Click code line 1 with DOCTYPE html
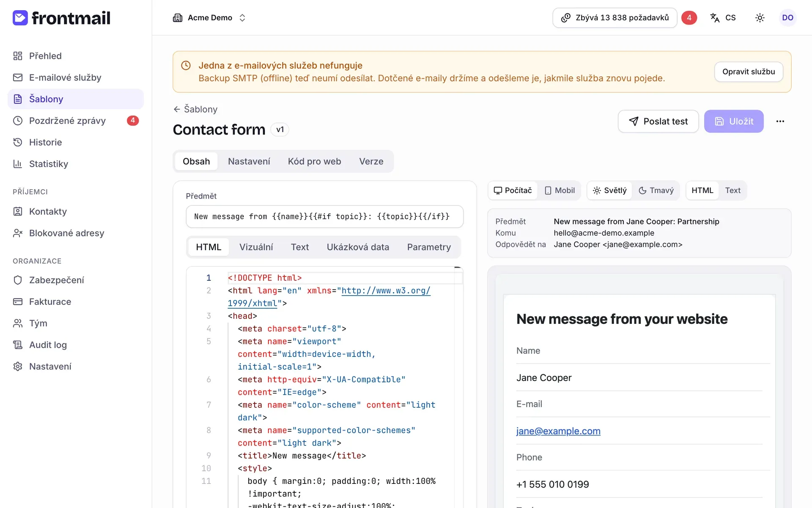 (265, 278)
